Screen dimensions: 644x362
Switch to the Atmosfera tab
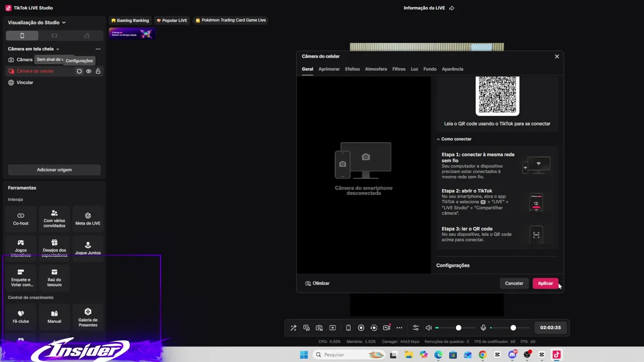(x=376, y=69)
